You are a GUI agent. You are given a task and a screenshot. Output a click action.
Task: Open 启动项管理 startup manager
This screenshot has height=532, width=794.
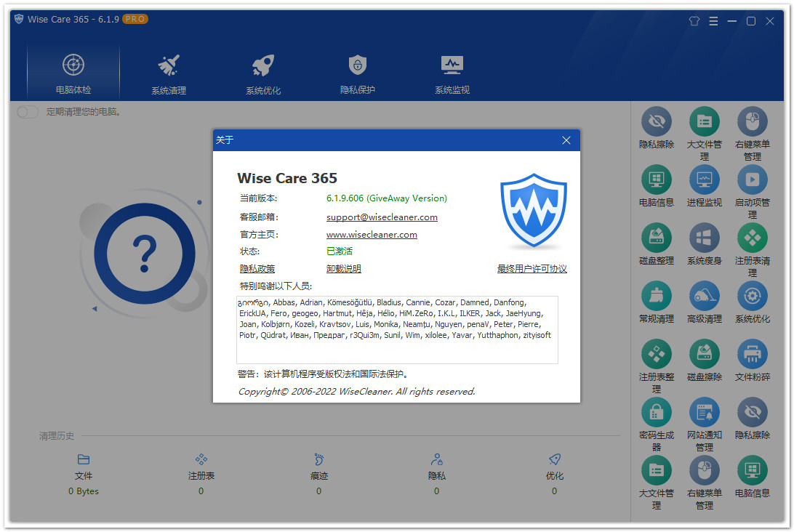click(752, 180)
